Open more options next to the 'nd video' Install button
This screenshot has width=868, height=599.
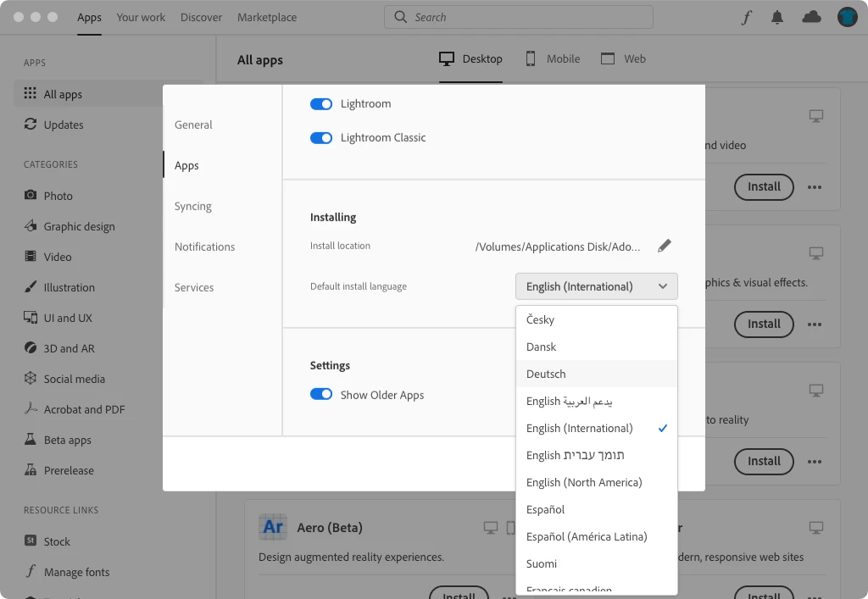click(x=815, y=187)
